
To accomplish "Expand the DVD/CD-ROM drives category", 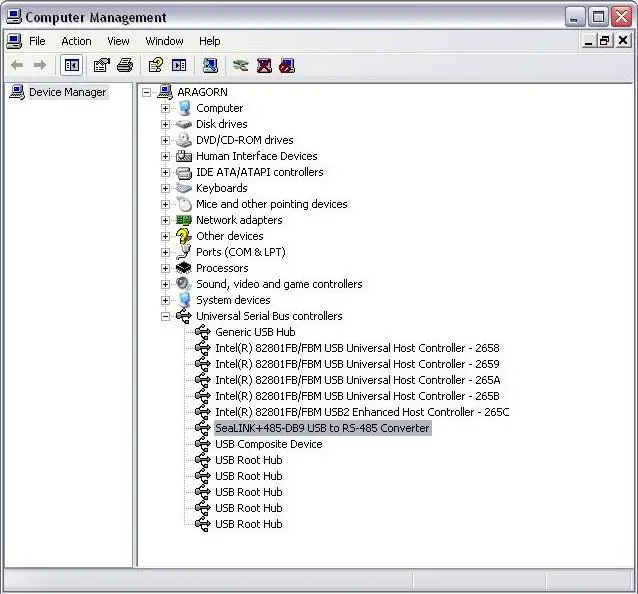I will (165, 140).
